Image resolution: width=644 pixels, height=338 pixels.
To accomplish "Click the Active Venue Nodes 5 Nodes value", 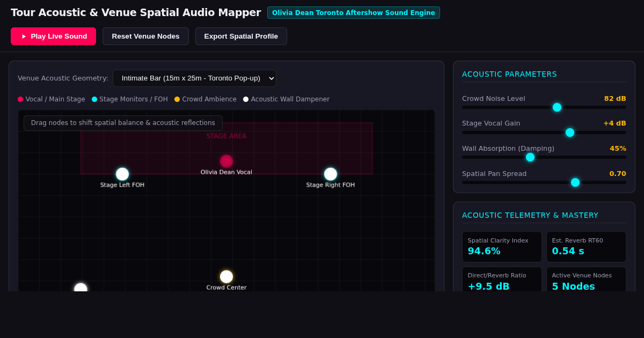I will (573, 286).
